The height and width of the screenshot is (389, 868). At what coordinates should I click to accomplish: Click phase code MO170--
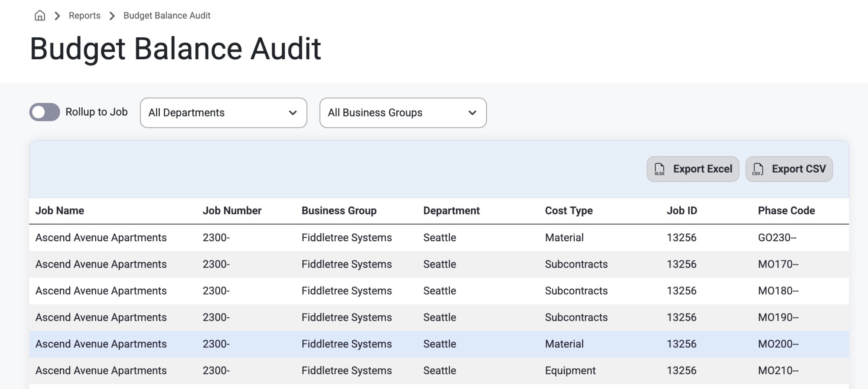click(x=778, y=264)
